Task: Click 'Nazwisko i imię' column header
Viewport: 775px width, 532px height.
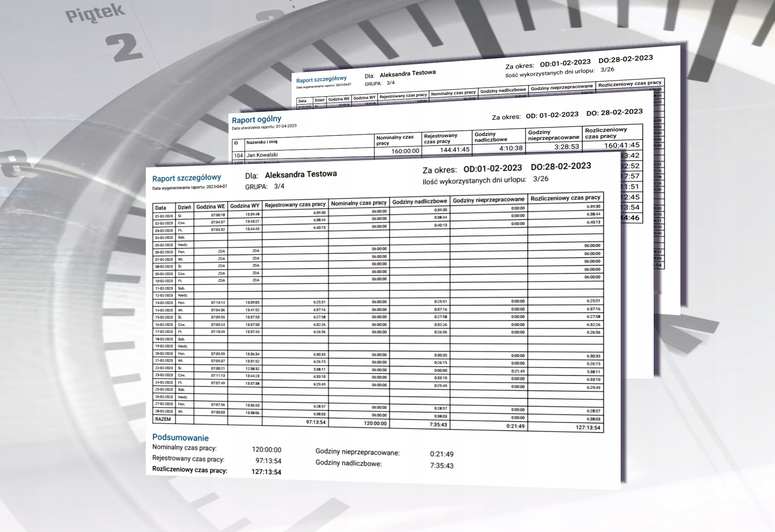Action: 262,142
